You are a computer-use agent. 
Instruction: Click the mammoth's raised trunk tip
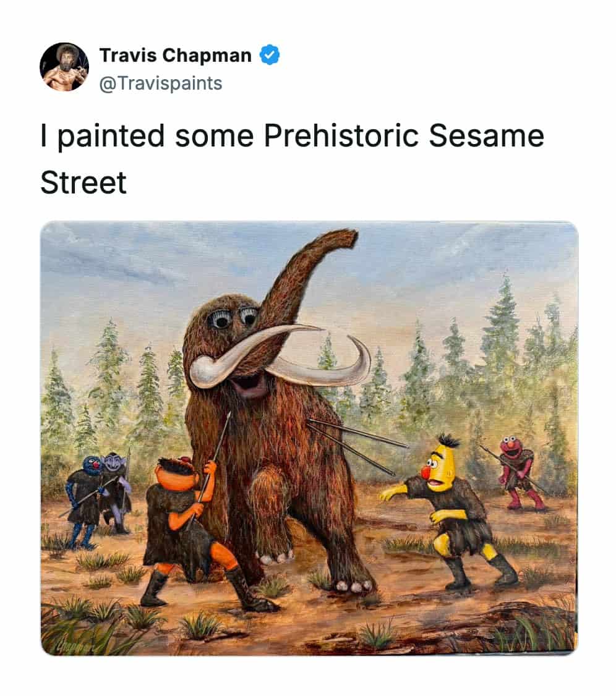344,237
